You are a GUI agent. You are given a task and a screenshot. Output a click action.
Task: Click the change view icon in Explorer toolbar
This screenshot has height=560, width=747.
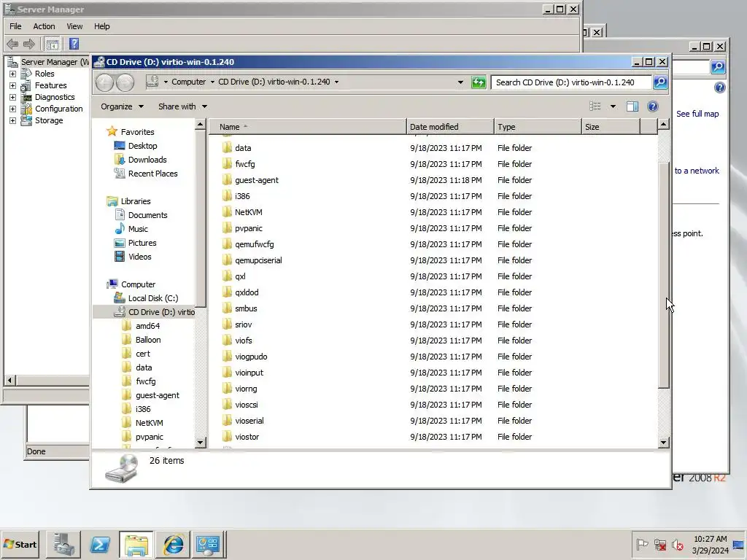(595, 106)
